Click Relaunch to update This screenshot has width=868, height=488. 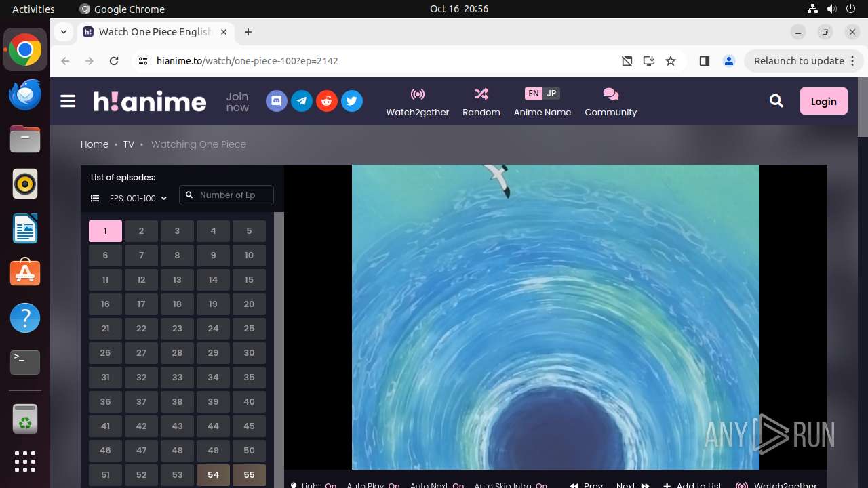point(804,61)
